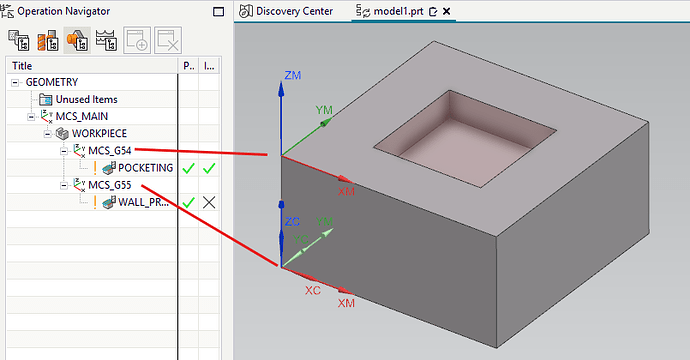Select the MCS_G55 node
Image resolution: width=690 pixels, height=360 pixels.
coord(110,185)
